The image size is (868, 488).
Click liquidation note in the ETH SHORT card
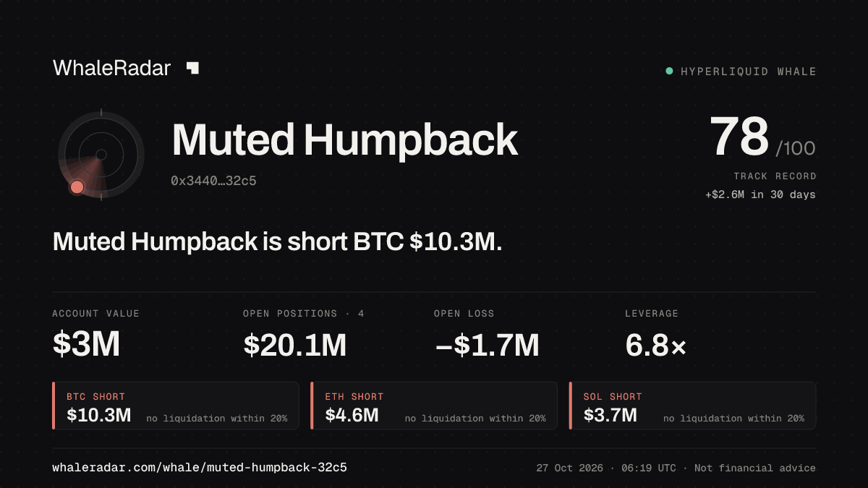475,418
